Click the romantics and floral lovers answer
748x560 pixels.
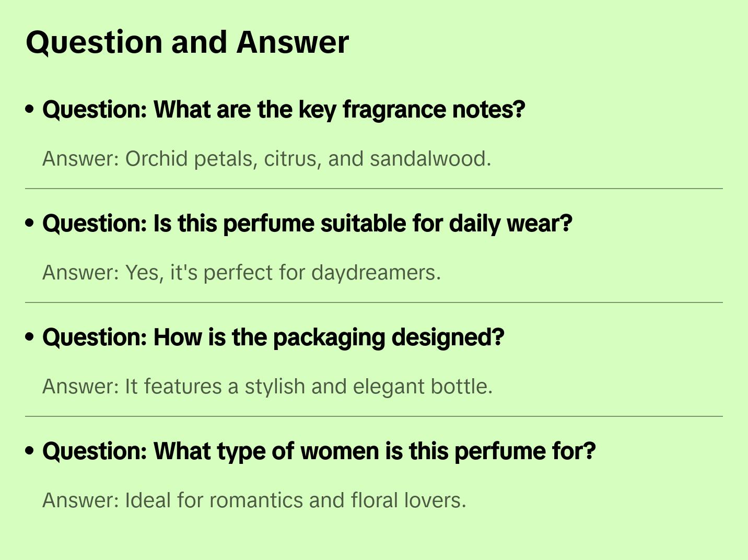click(x=254, y=500)
